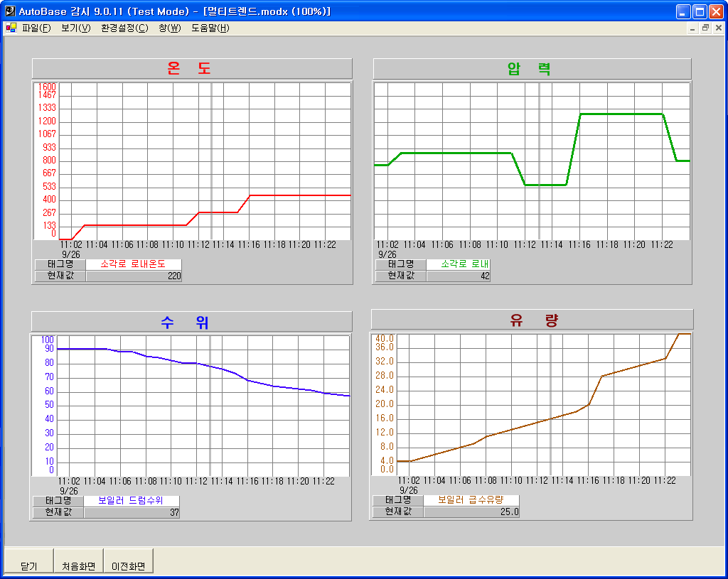Select the 유량 trend title header
The height and width of the screenshot is (579, 728).
(x=532, y=320)
